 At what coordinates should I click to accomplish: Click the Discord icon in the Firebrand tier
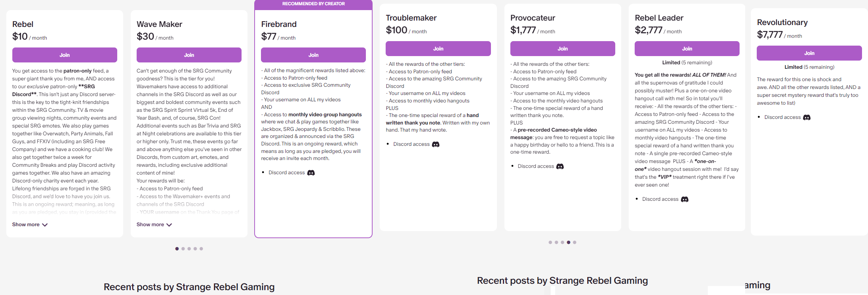click(x=311, y=173)
